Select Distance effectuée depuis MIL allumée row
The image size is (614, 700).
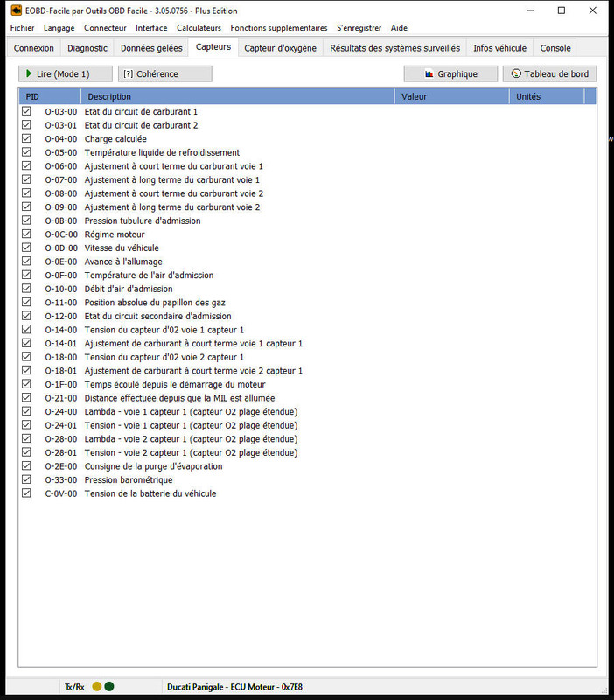[x=307, y=398]
